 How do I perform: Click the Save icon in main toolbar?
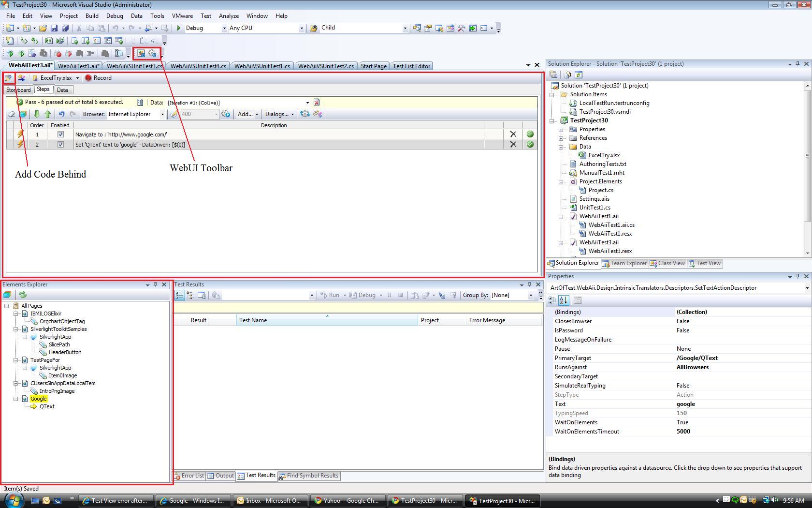pyautogui.click(x=54, y=28)
